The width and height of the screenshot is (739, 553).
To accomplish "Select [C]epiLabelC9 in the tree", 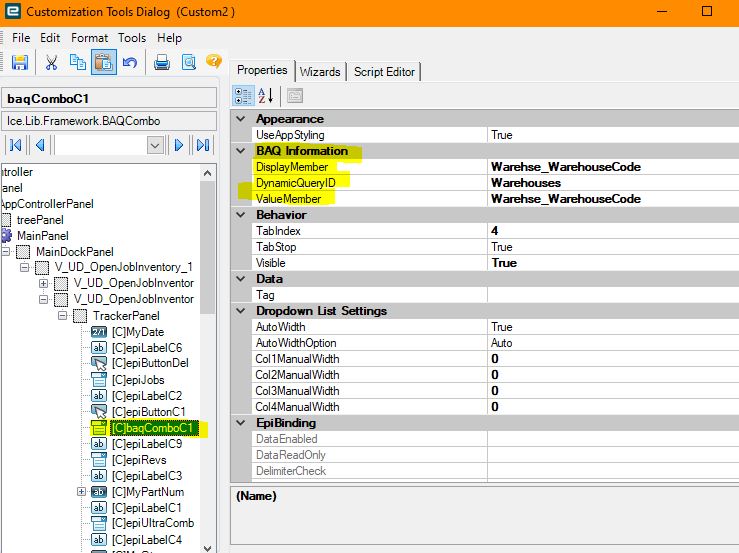I will (x=147, y=444).
